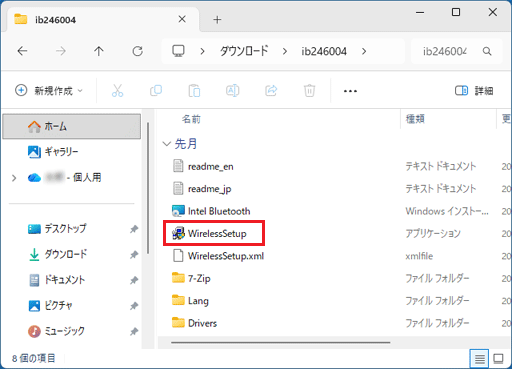The image size is (512, 369).
Task: Open the 新規作成 dropdown
Action: 49,90
